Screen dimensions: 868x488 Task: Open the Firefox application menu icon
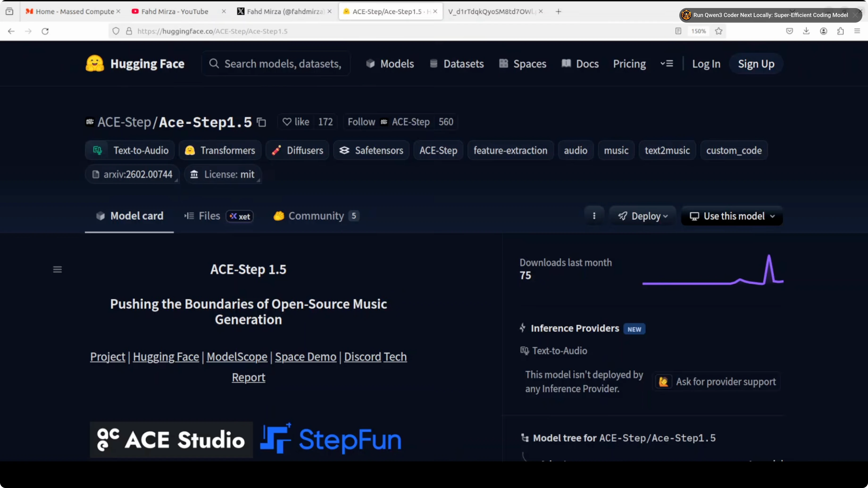pos(857,31)
